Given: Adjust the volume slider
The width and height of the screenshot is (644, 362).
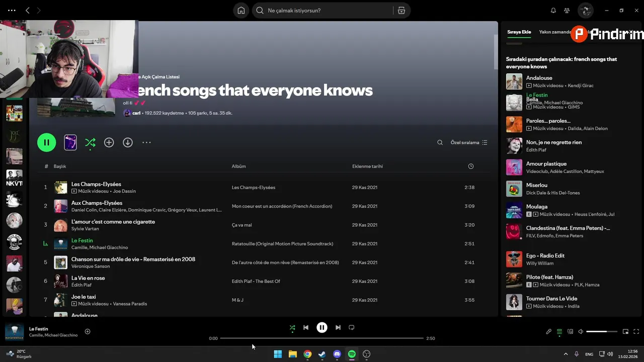Looking at the screenshot, I should pos(602,332).
